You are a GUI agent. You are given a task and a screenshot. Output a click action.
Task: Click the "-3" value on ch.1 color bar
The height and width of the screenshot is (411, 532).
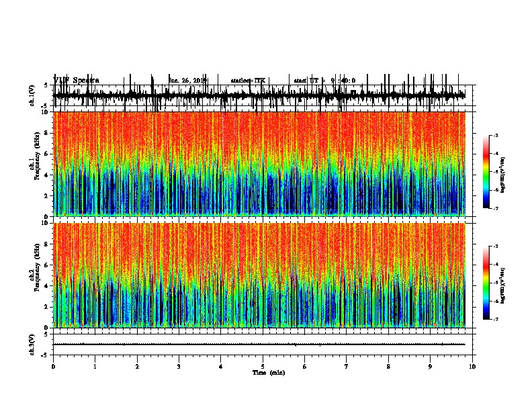496,135
